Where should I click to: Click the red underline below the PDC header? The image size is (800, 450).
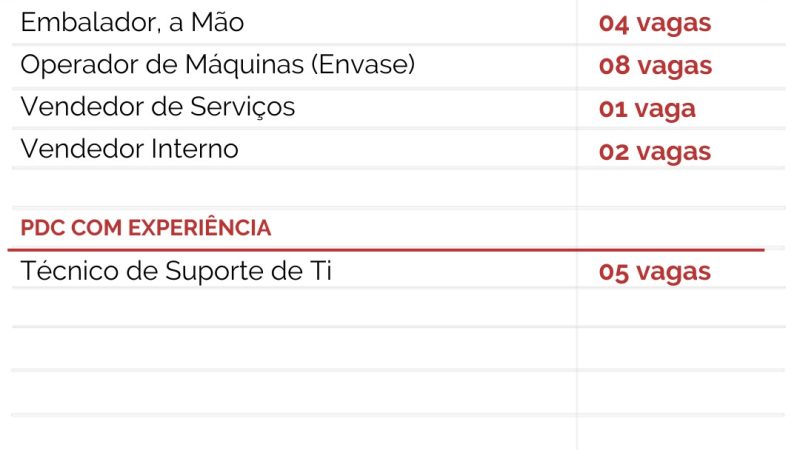(385, 249)
